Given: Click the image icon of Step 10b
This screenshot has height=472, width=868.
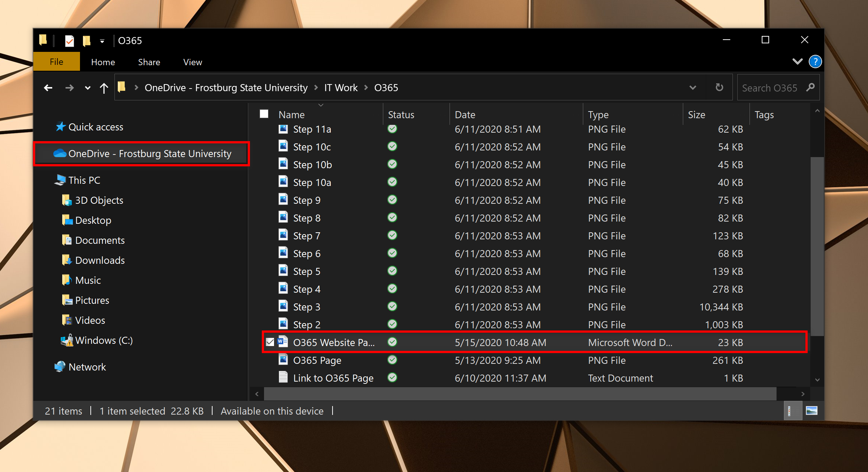Looking at the screenshot, I should click(283, 163).
